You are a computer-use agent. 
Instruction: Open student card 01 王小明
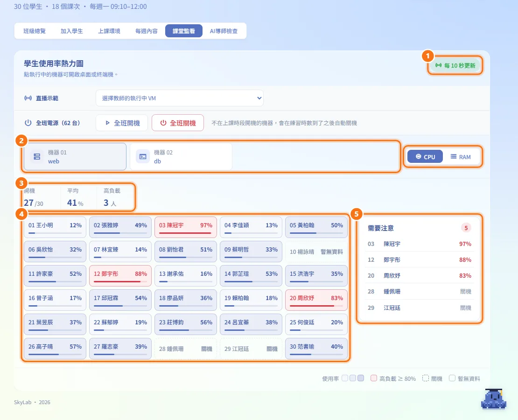click(55, 227)
